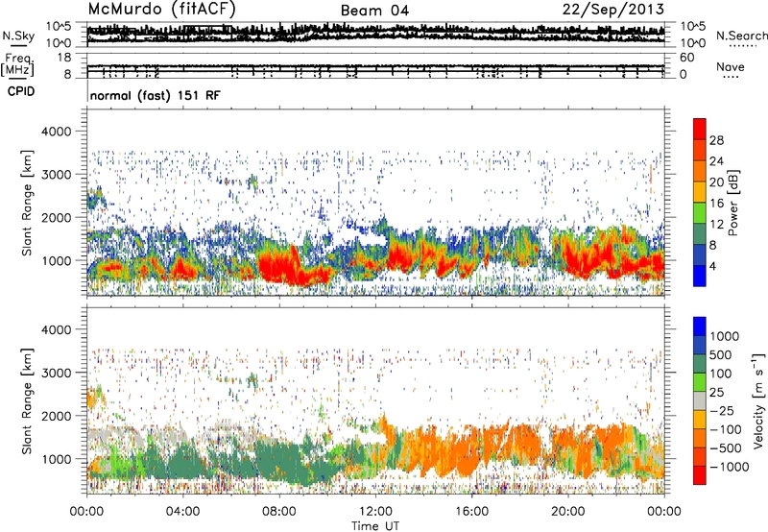Image resolution: width=768 pixels, height=532 pixels.
Task: Click the Power [dB] colorbar label
Action: (733, 203)
